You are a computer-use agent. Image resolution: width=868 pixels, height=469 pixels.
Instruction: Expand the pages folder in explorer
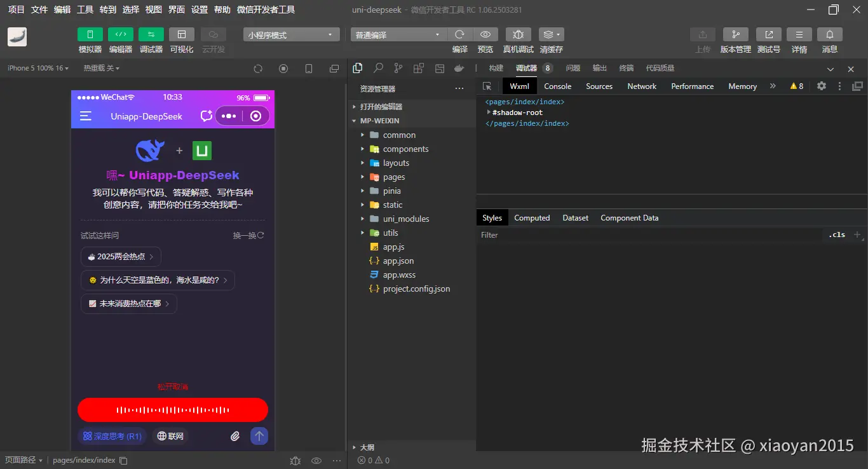coord(363,177)
